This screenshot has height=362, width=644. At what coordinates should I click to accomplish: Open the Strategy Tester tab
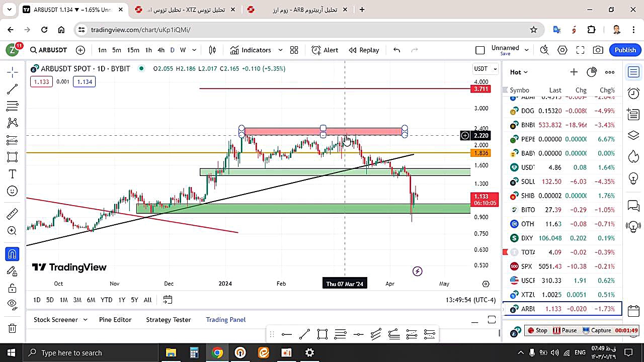169,319
